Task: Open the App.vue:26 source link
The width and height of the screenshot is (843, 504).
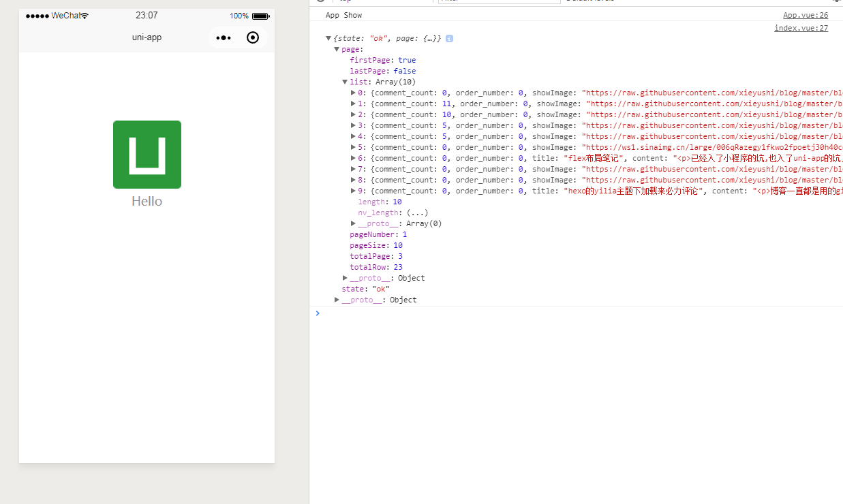Action: (806, 15)
